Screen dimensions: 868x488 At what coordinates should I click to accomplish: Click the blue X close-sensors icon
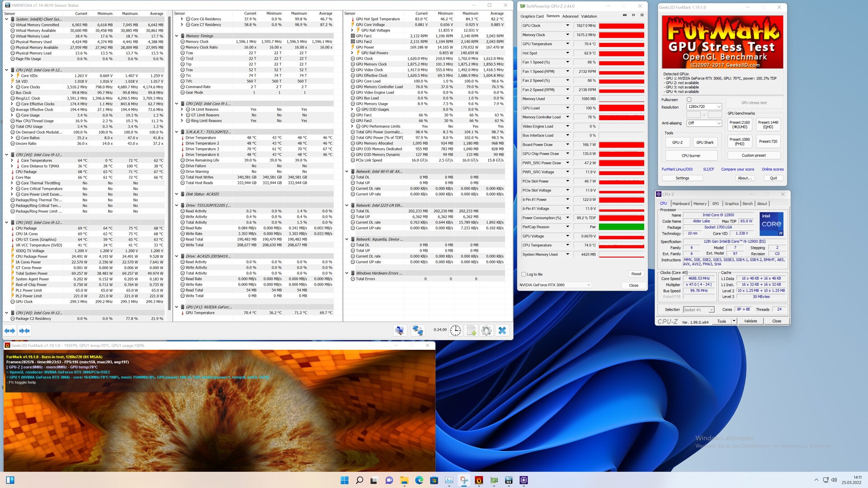[502, 331]
